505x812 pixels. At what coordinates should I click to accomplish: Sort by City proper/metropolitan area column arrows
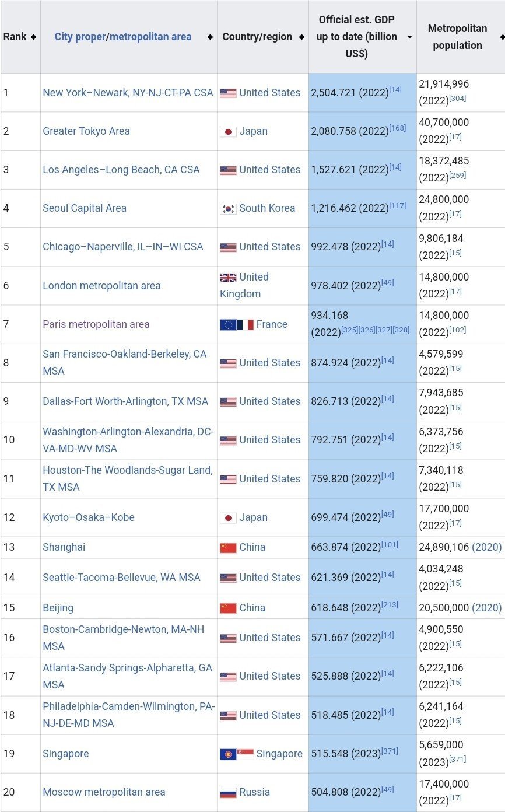click(x=210, y=37)
